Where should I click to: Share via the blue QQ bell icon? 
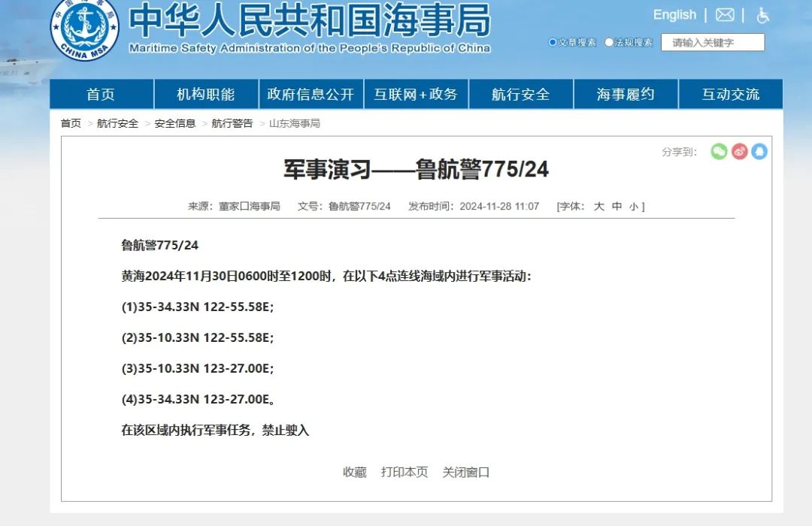pyautogui.click(x=759, y=152)
